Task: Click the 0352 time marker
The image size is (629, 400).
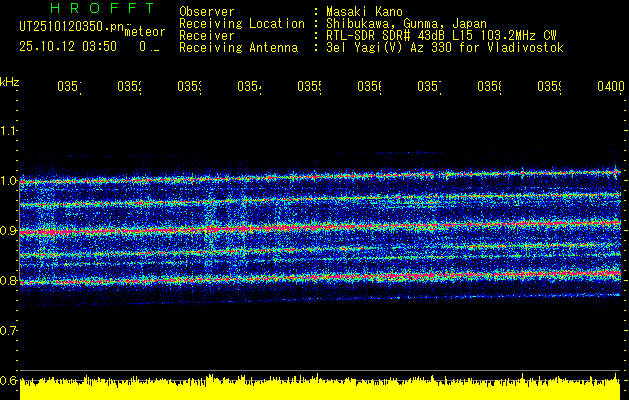Action: (129, 86)
